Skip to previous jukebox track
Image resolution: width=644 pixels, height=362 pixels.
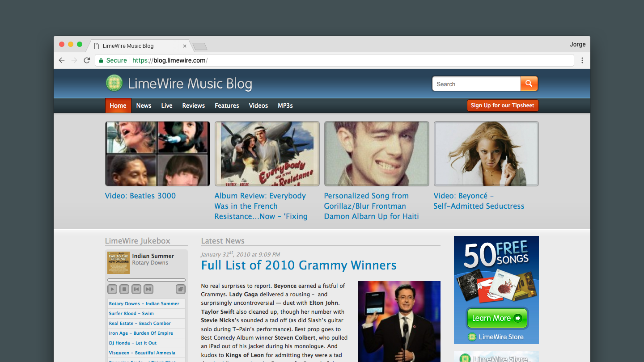[136, 289]
